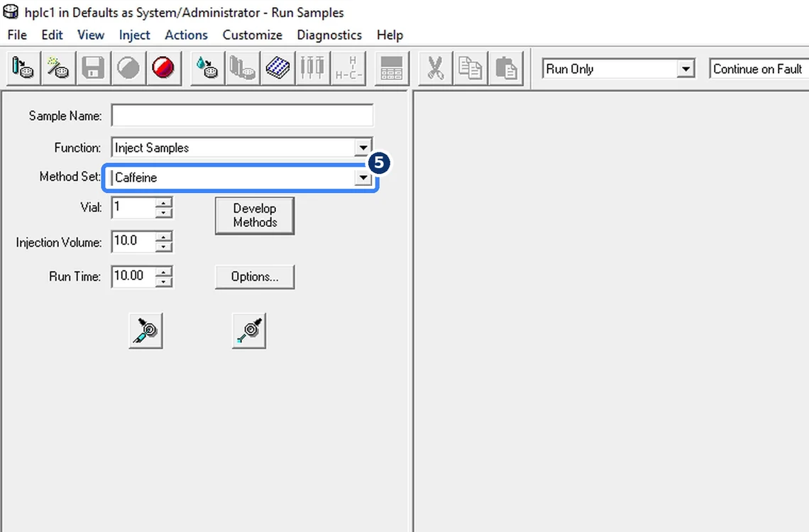
Task: Click the Cut scissors icon
Action: pos(435,68)
